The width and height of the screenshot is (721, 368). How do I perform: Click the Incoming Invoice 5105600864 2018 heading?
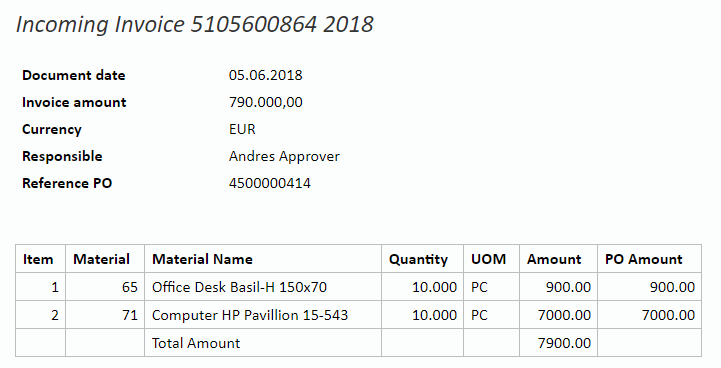(195, 25)
